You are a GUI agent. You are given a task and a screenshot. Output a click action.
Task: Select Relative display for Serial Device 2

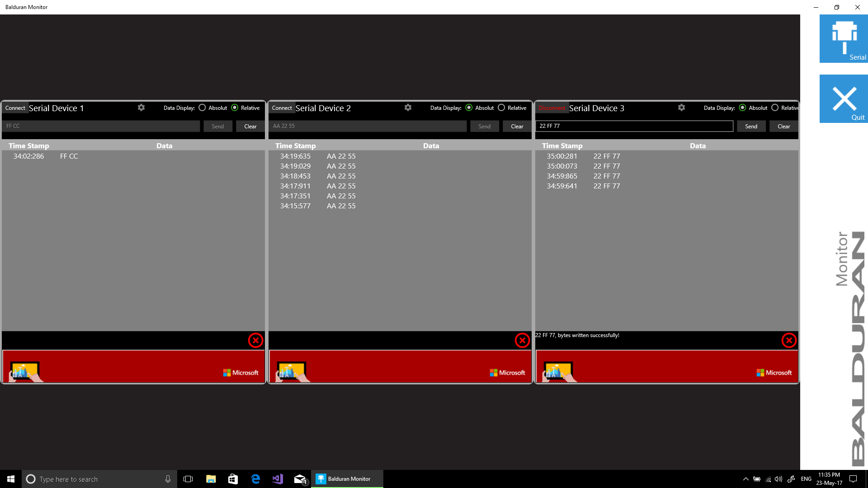501,108
